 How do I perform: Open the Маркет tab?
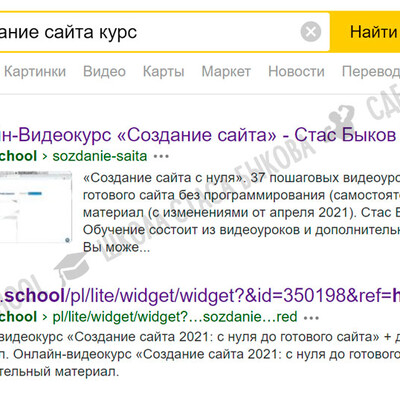[x=226, y=71]
